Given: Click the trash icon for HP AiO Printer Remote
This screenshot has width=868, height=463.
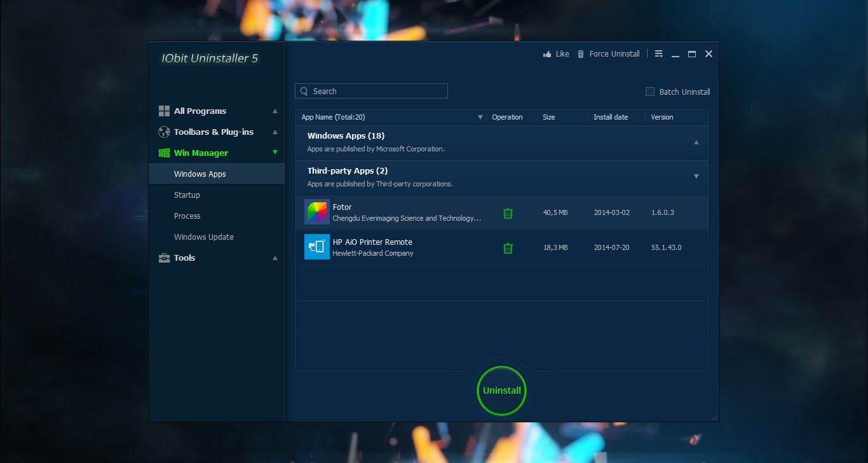Looking at the screenshot, I should [508, 248].
